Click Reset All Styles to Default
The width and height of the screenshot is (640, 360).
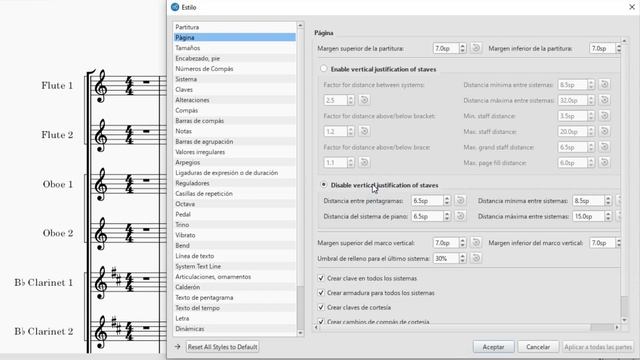222,347
